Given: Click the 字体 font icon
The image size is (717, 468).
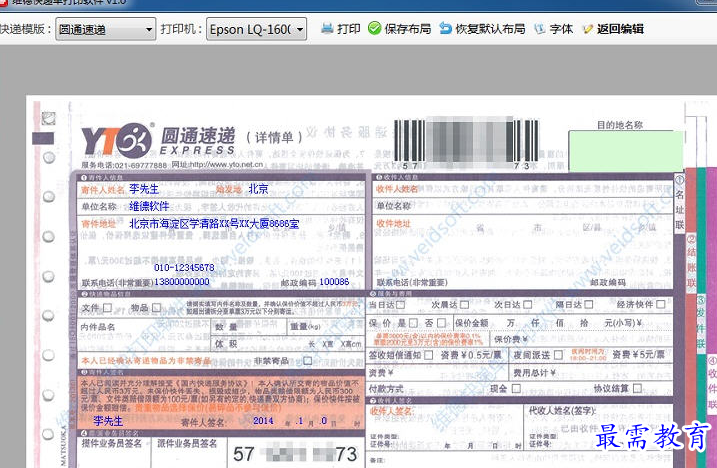Looking at the screenshot, I should click(540, 29).
